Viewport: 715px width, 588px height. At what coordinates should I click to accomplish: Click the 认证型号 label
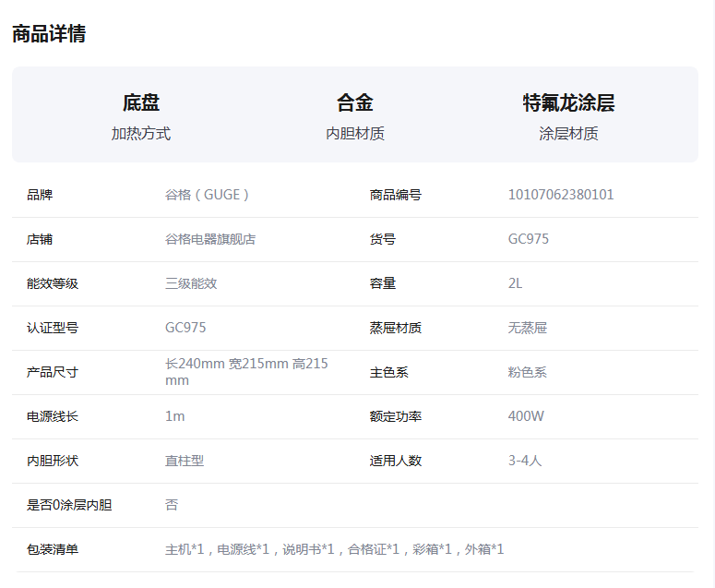pos(53,328)
